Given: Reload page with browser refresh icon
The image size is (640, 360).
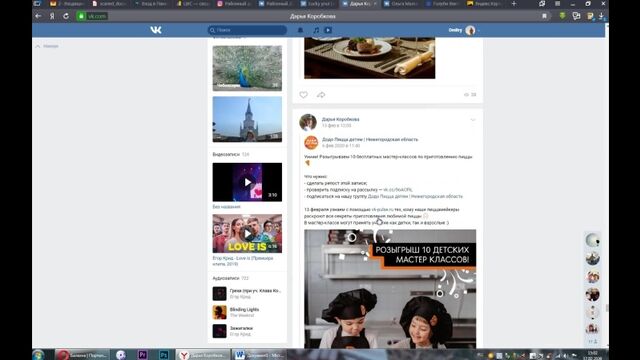Looking at the screenshot, I should 66,16.
